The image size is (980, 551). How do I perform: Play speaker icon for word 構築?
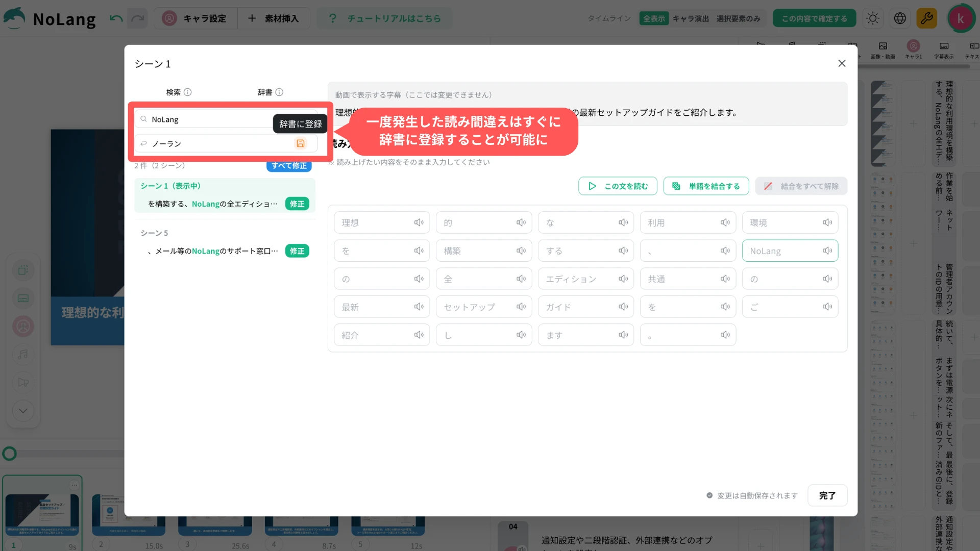[x=521, y=251]
